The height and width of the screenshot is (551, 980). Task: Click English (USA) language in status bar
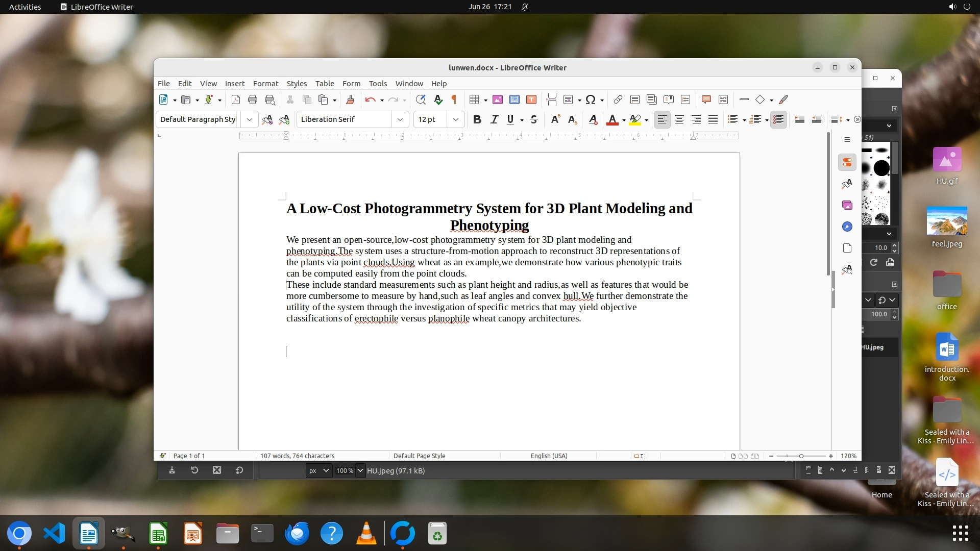coord(549,456)
